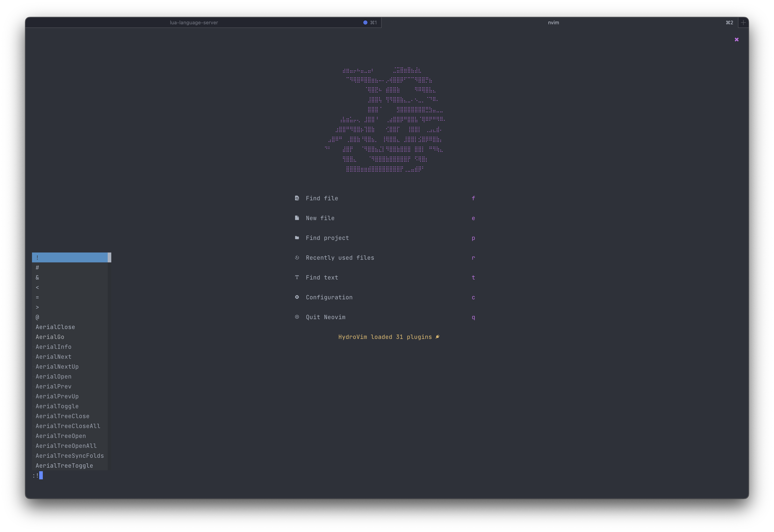This screenshot has height=532, width=774.
Task: Click the Find file magnifier icon
Action: tap(297, 198)
